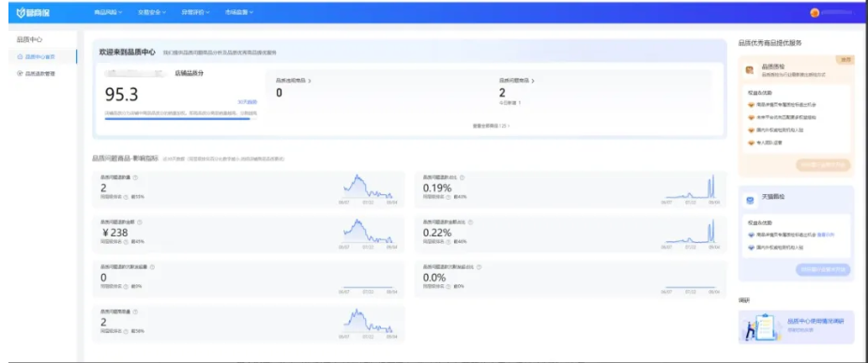
Task: Click help icon beside the 0.0% metric label
Action: 479,266
